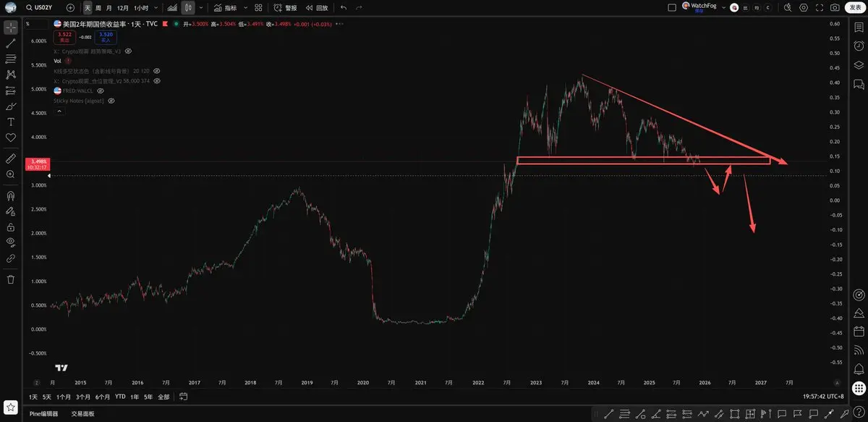Select the 1天 date range
The height and width of the screenshot is (422, 868).
click(x=33, y=397)
